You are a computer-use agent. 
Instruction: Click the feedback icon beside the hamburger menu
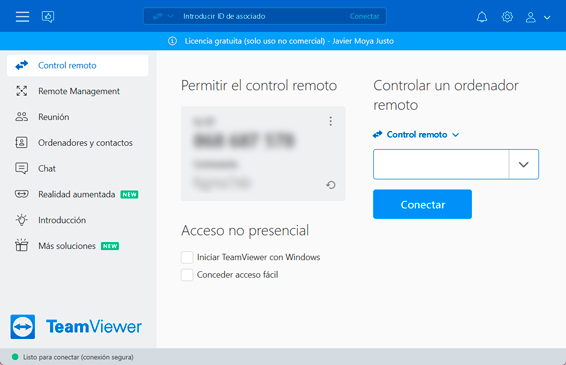[x=48, y=17]
